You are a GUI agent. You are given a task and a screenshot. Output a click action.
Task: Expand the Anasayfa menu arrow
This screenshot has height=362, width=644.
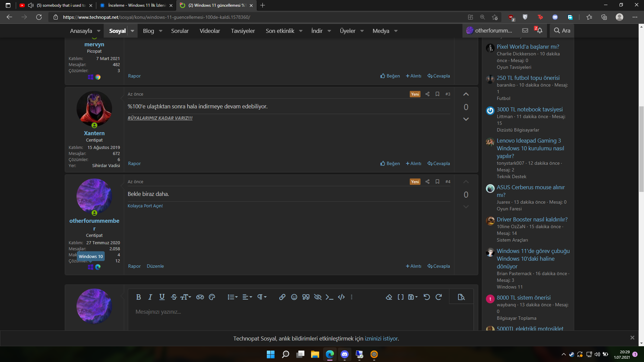(99, 31)
